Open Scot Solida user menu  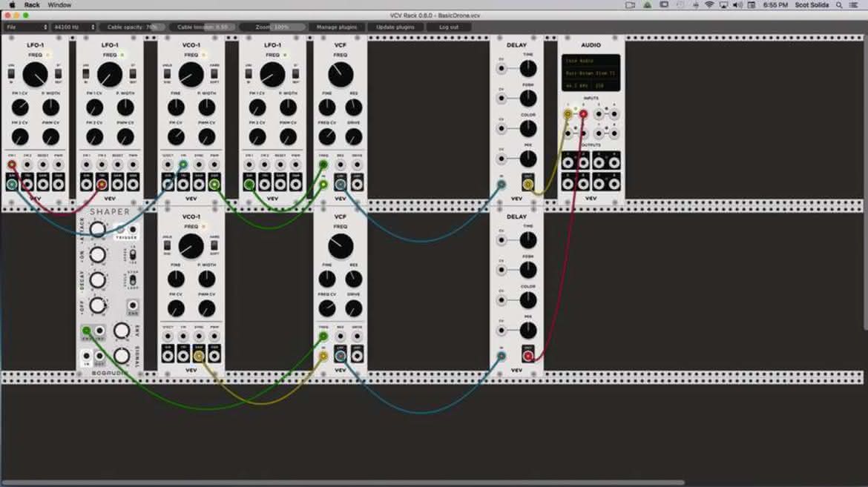[812, 5]
